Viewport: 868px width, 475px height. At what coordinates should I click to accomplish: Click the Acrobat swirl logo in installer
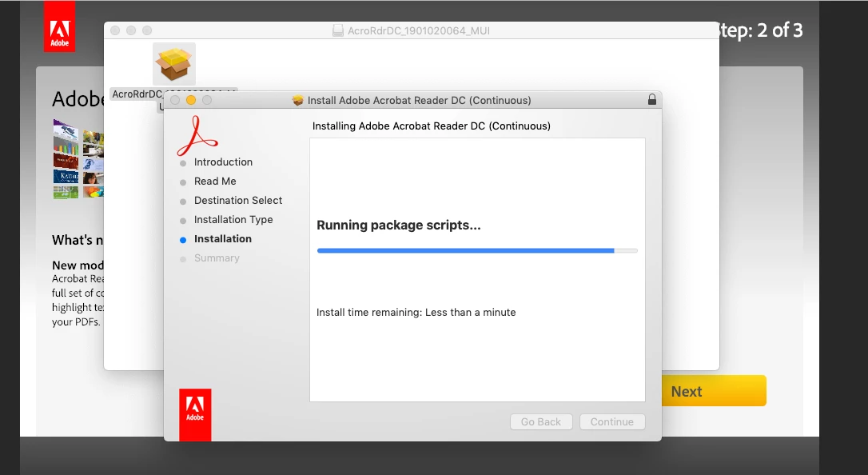coord(197,136)
